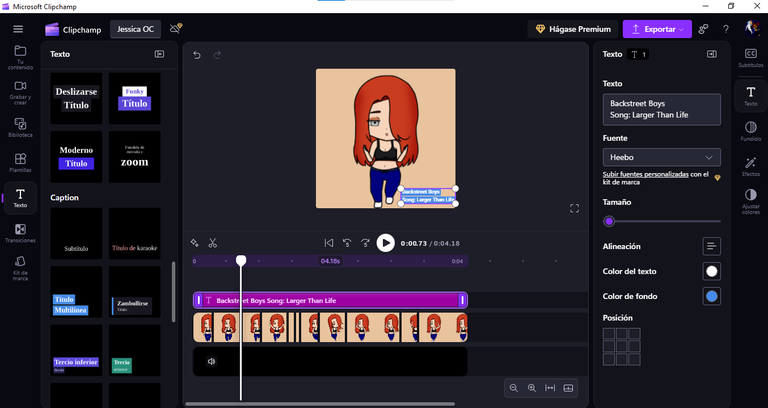Open the user profile avatar

click(752, 28)
